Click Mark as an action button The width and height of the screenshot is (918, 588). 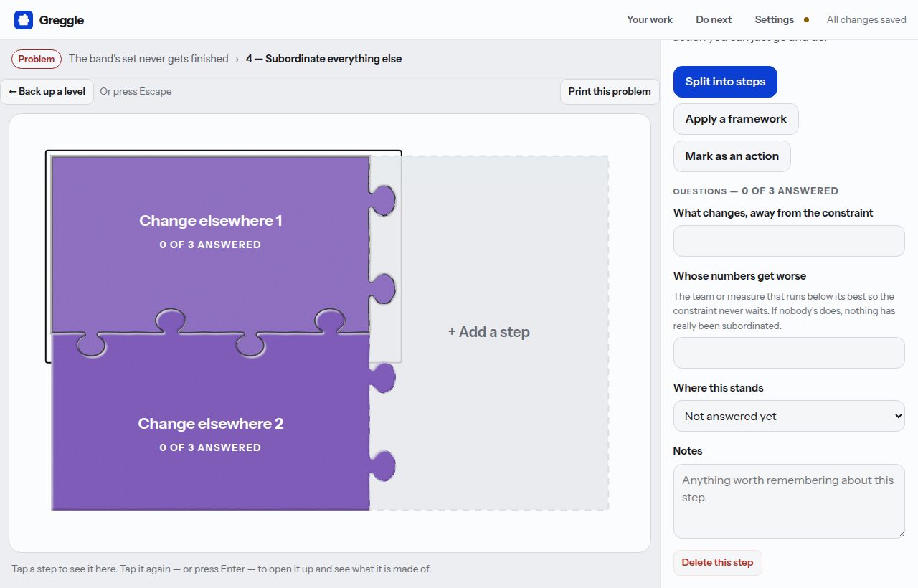tap(732, 156)
